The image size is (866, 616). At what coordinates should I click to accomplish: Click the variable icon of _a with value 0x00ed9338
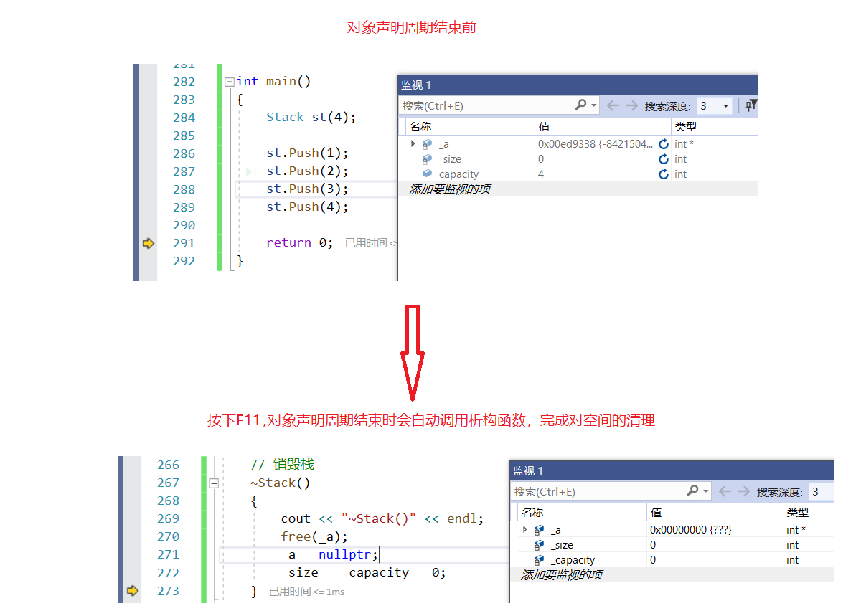[x=427, y=144]
